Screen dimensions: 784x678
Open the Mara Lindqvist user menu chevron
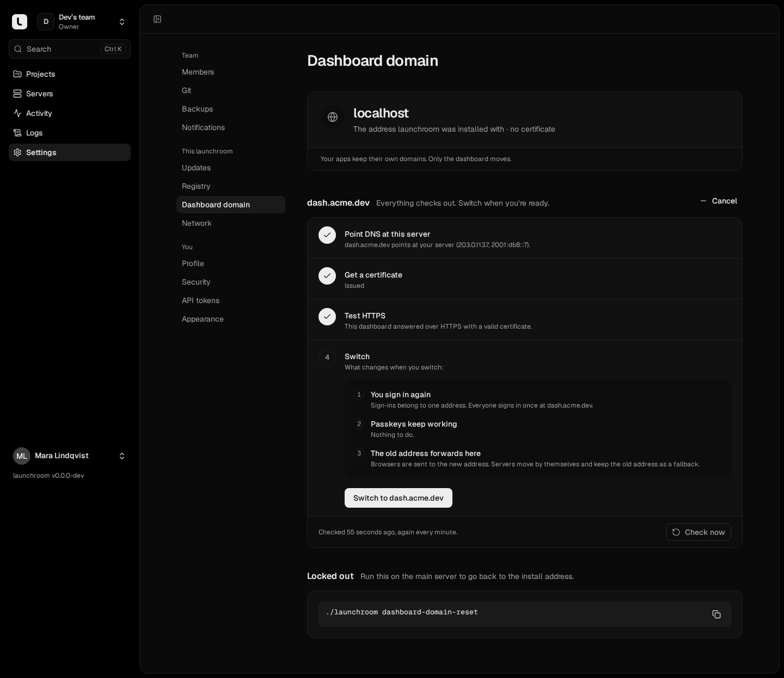[122, 456]
